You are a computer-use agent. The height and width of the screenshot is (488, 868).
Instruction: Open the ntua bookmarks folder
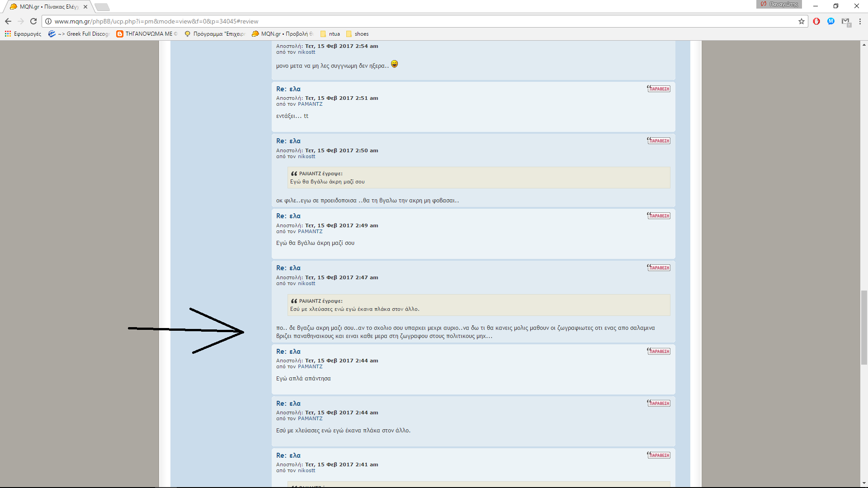pyautogui.click(x=330, y=34)
